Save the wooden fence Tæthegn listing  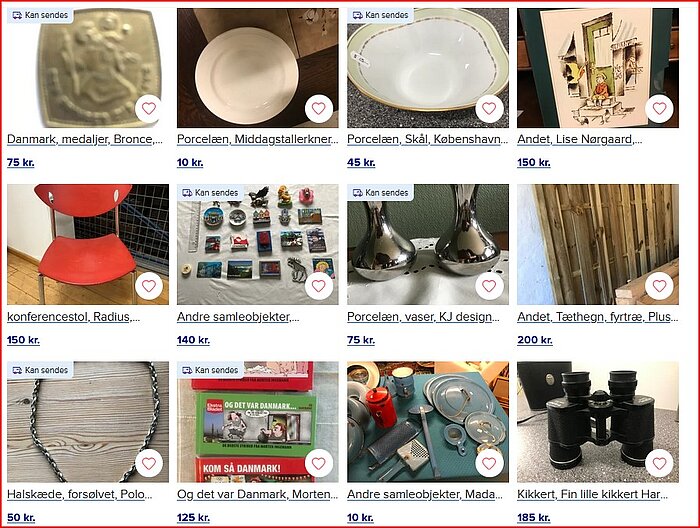click(659, 286)
